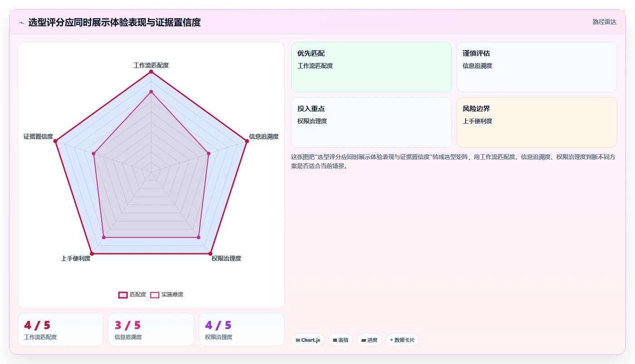The image size is (635, 364).
Task: Click the Chart.js tag chip
Action: [x=308, y=340]
